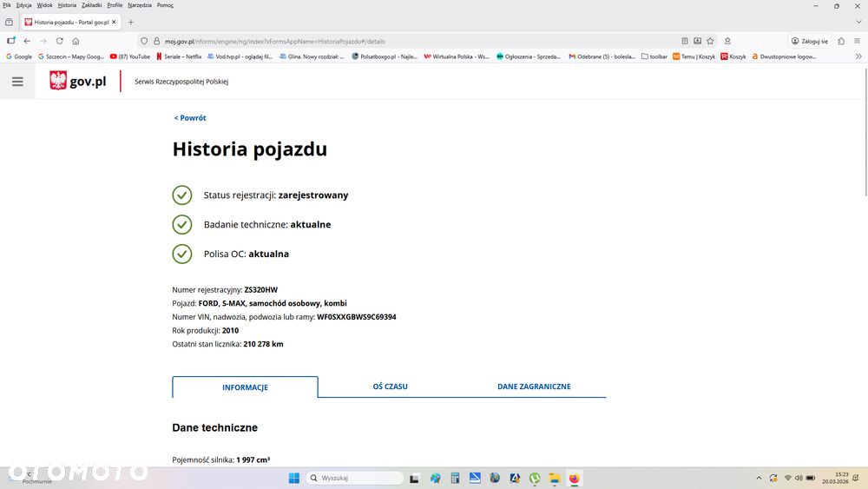Open the uTorrent taskbar icon
The image size is (868, 489).
pyautogui.click(x=534, y=478)
